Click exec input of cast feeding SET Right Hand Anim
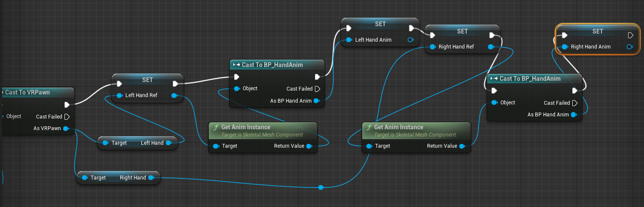Screen dimensions: 644x207 pyautogui.click(x=494, y=91)
